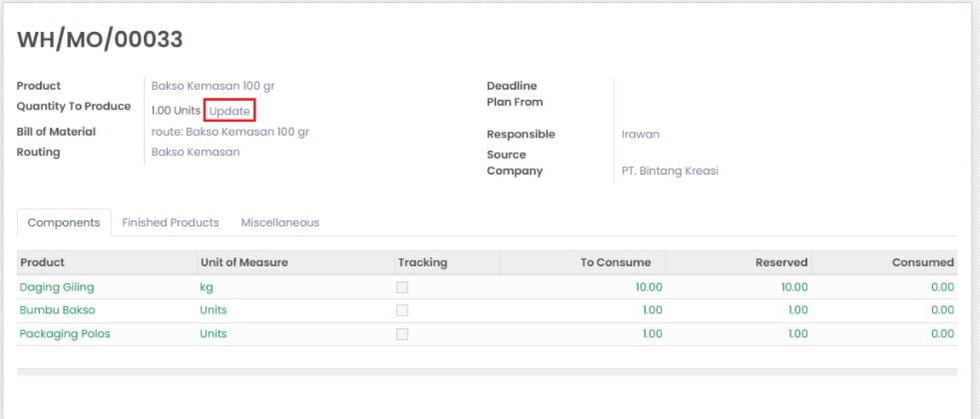Click To Consume value 10.00
Viewport: 980px width, 419px height.
pyautogui.click(x=649, y=287)
